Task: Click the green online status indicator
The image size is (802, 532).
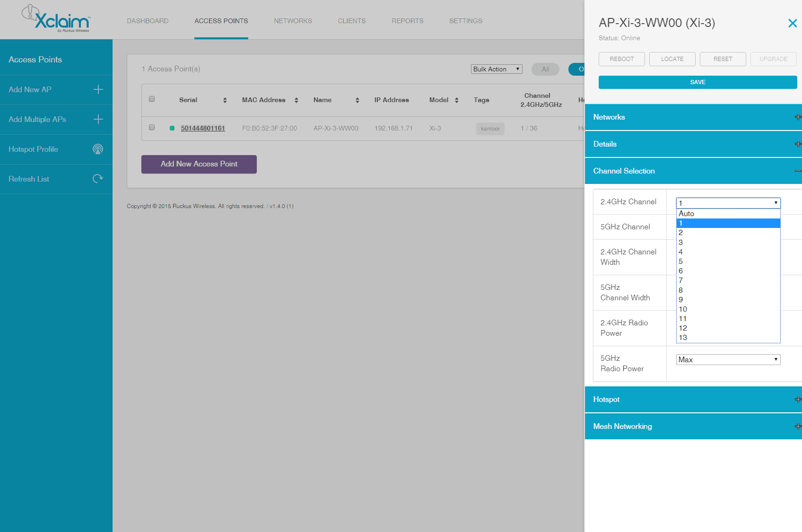Action: 172,128
